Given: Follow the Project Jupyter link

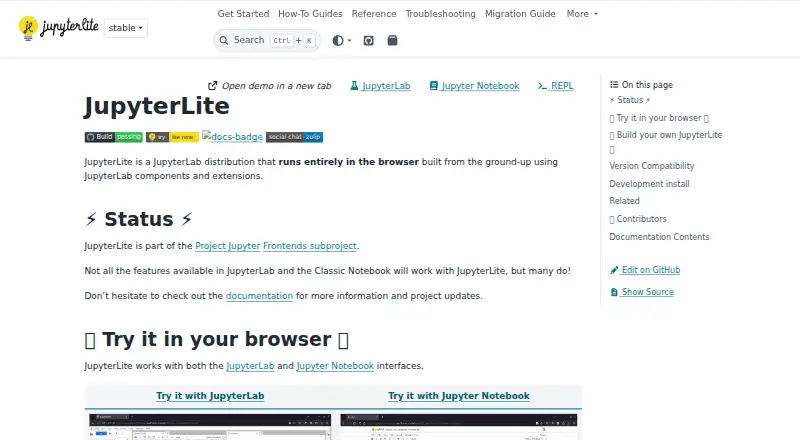Looking at the screenshot, I should (x=228, y=246).
